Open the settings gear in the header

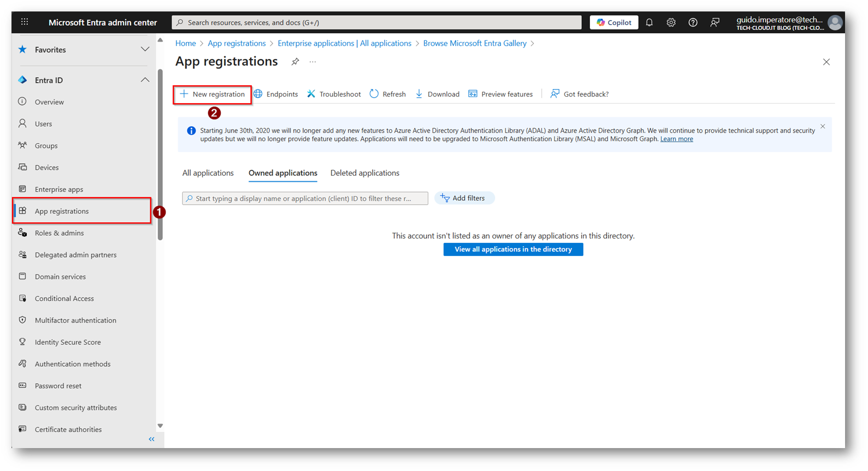pyautogui.click(x=671, y=22)
